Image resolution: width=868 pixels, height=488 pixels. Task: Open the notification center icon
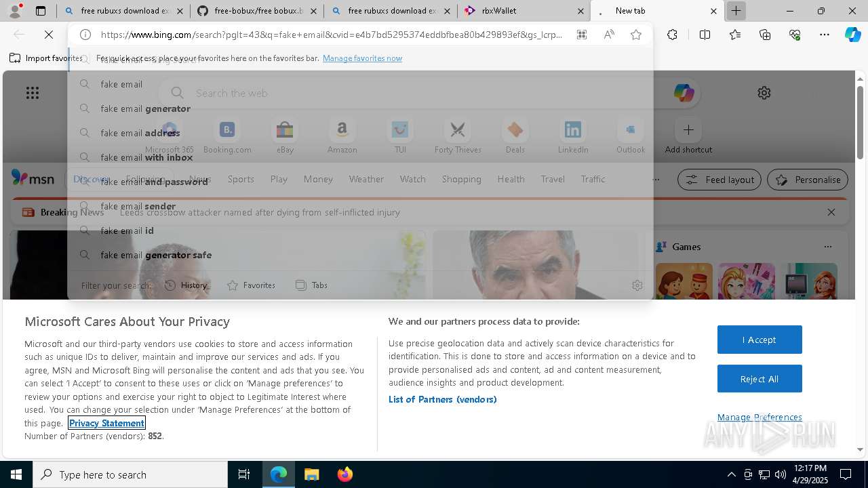846,474
